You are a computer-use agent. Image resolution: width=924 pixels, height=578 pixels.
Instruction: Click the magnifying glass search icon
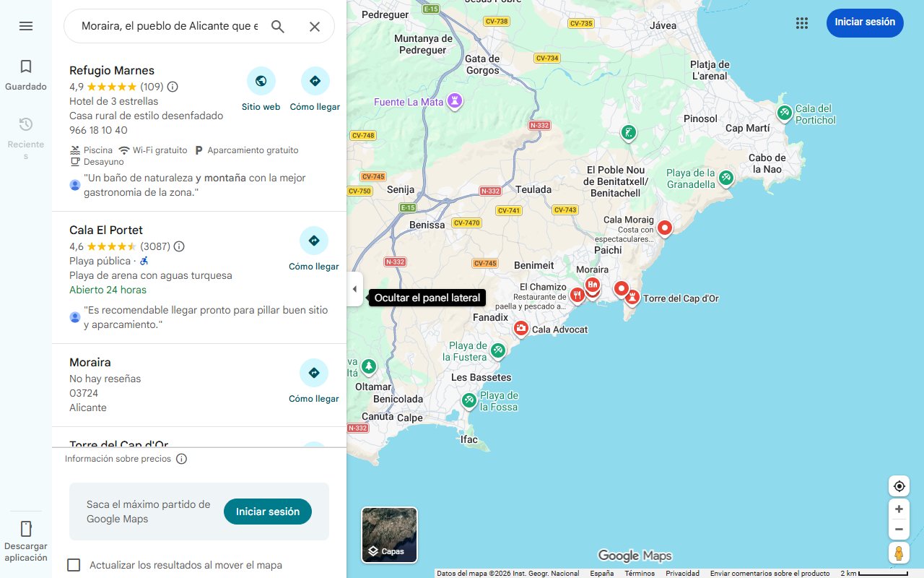point(277,25)
